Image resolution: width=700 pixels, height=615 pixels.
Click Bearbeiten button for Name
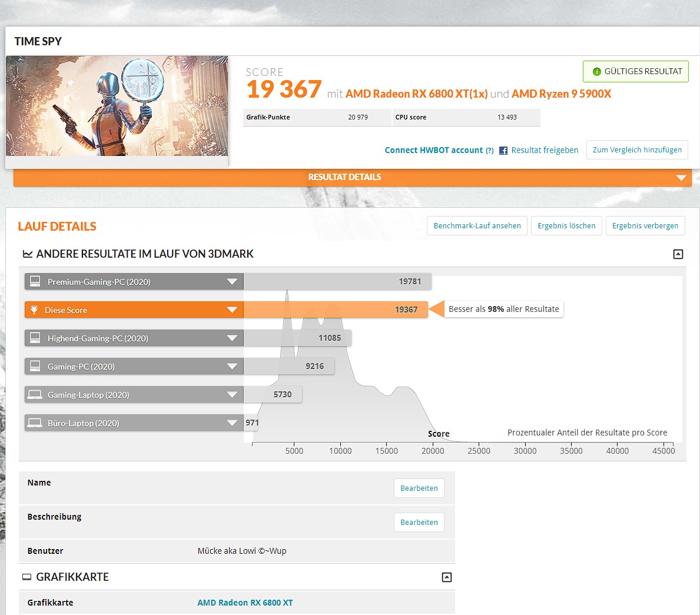(x=419, y=488)
